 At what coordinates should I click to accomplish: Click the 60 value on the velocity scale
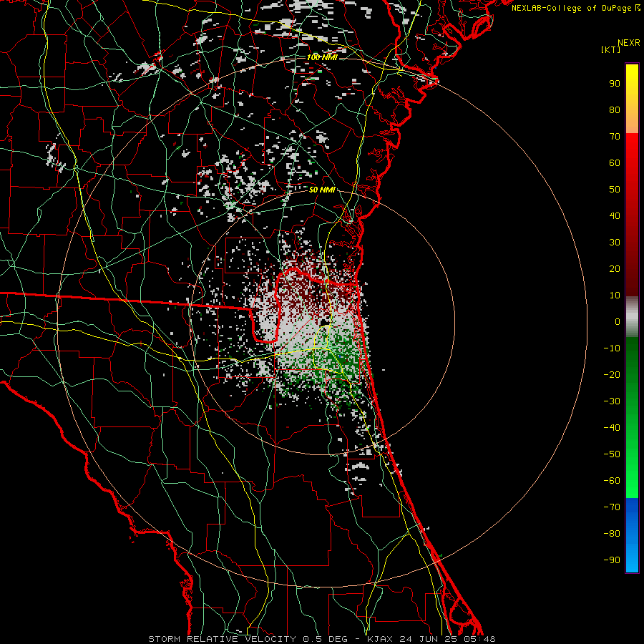pos(615,162)
